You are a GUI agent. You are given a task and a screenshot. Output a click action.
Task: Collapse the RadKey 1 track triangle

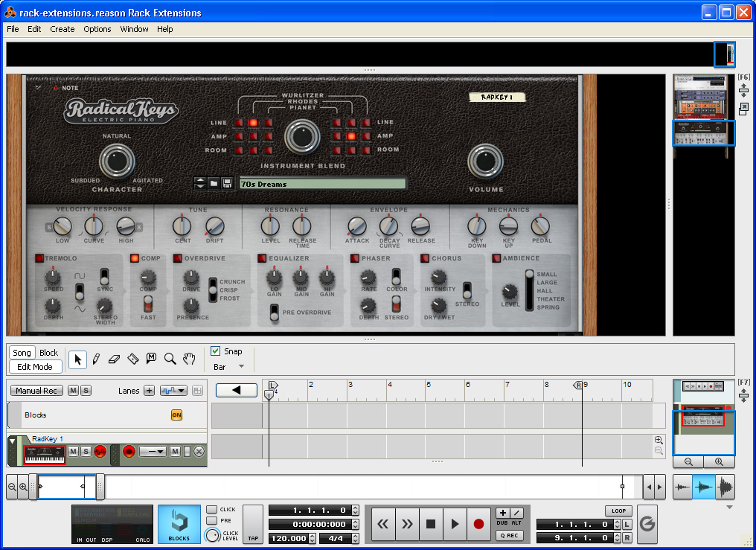coord(12,441)
